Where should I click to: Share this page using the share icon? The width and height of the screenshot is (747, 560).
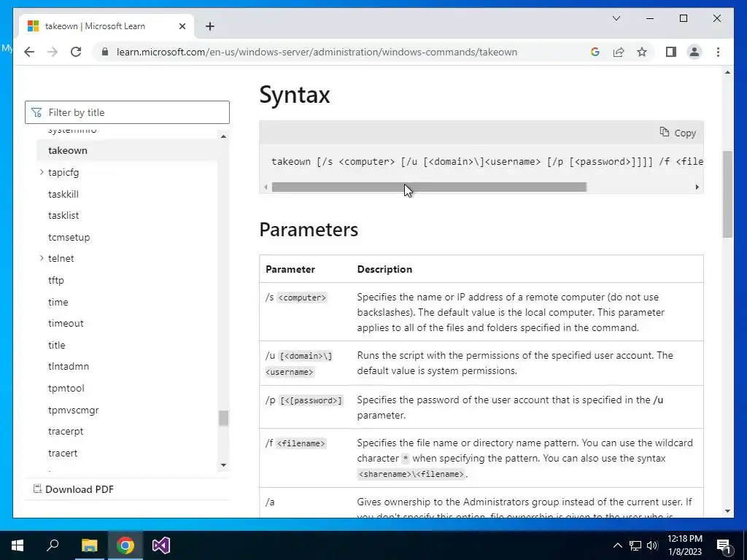click(619, 52)
